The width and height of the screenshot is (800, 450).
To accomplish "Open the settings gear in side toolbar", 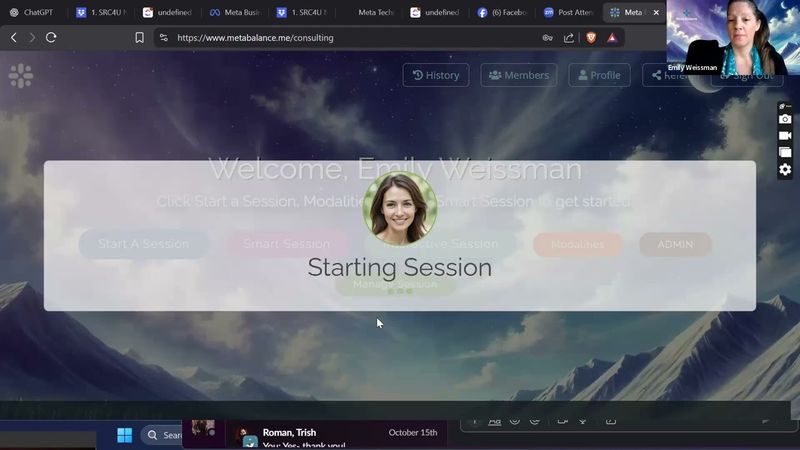I will coord(785,169).
